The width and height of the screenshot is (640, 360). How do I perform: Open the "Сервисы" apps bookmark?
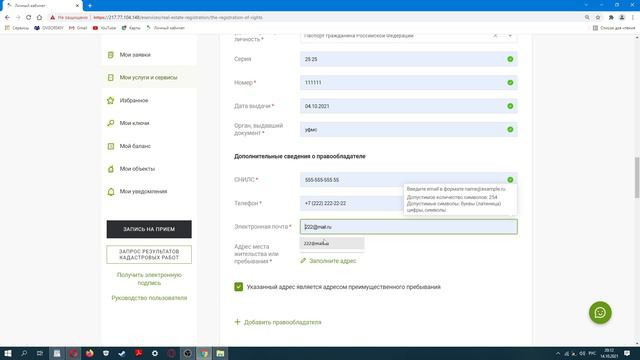point(17,28)
